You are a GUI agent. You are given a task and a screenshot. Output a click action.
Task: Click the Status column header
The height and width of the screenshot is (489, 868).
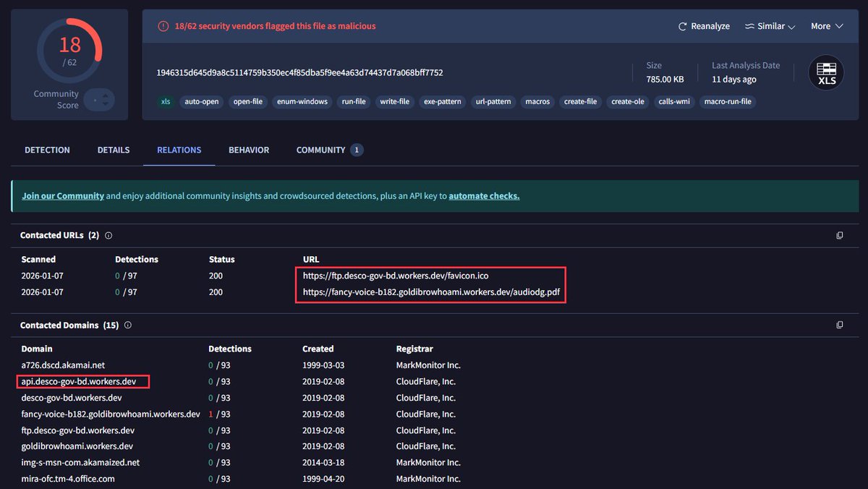click(x=221, y=259)
